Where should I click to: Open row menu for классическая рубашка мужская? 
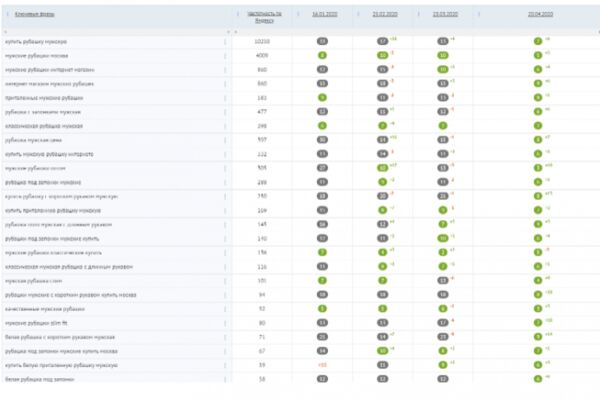[x=225, y=126]
